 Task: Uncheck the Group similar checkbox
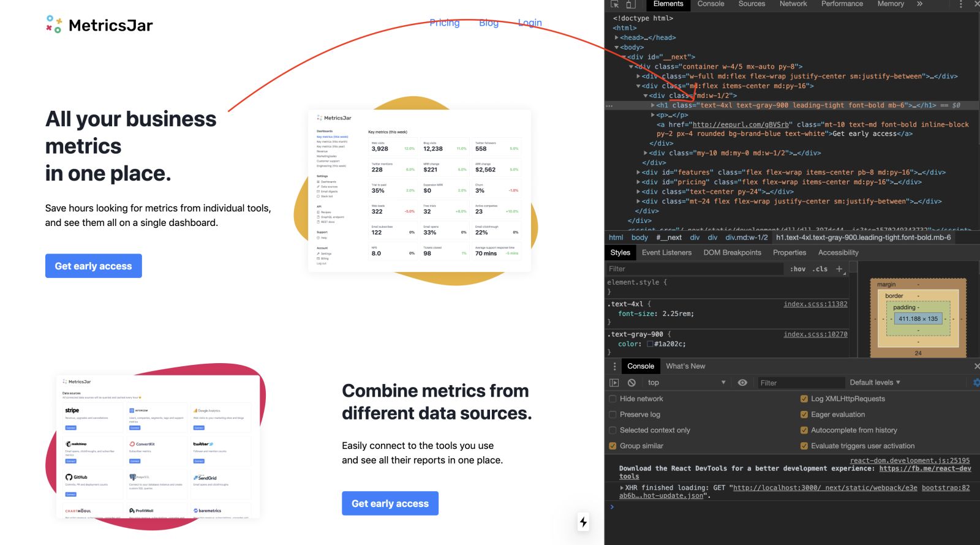tap(612, 446)
